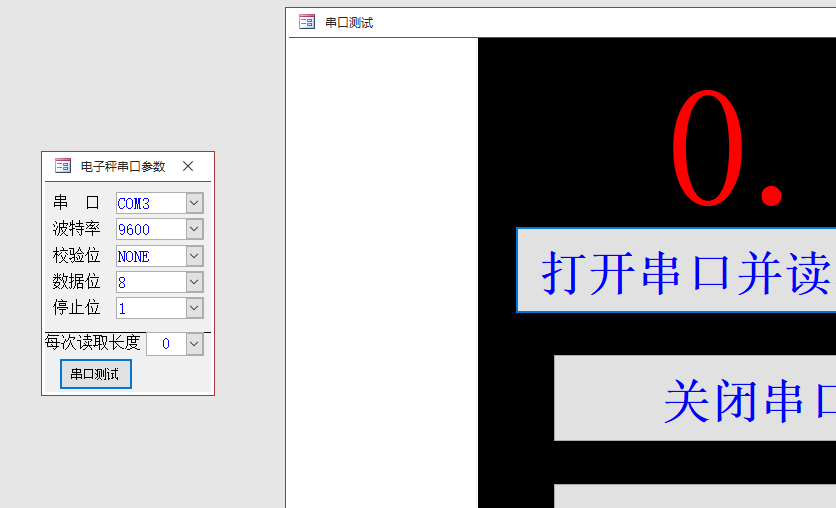Open the 校验位 NONE dropdown arrow
This screenshot has height=508, width=836.
coord(195,256)
